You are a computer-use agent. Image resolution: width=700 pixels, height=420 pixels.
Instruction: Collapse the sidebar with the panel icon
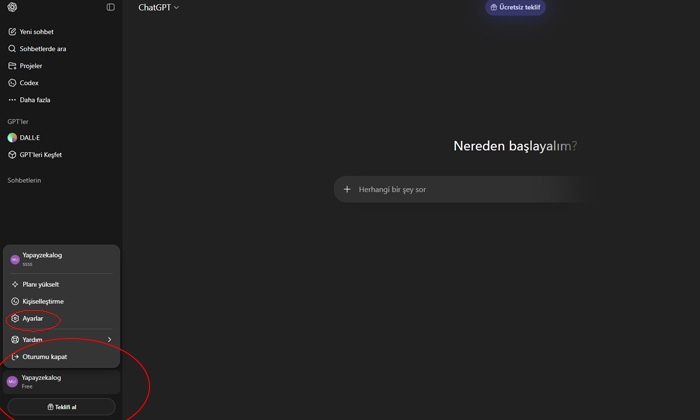tap(111, 8)
